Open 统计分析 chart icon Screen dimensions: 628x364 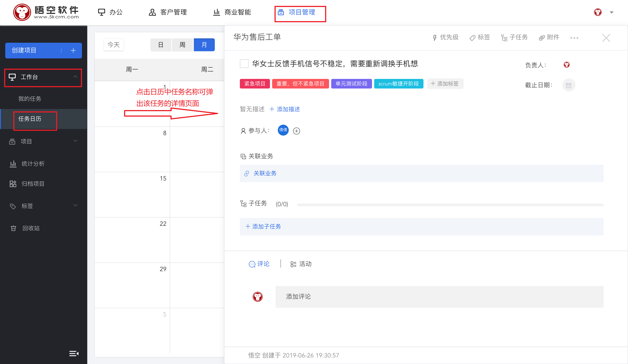[13, 164]
